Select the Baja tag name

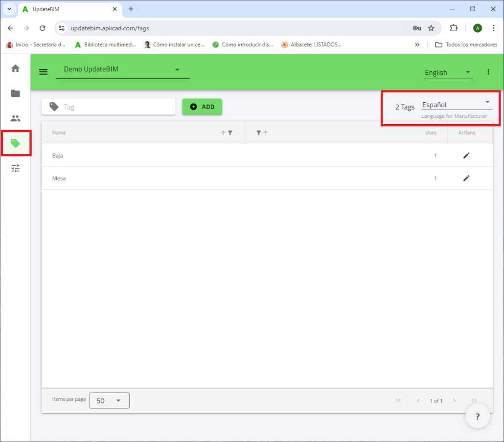pyautogui.click(x=58, y=156)
